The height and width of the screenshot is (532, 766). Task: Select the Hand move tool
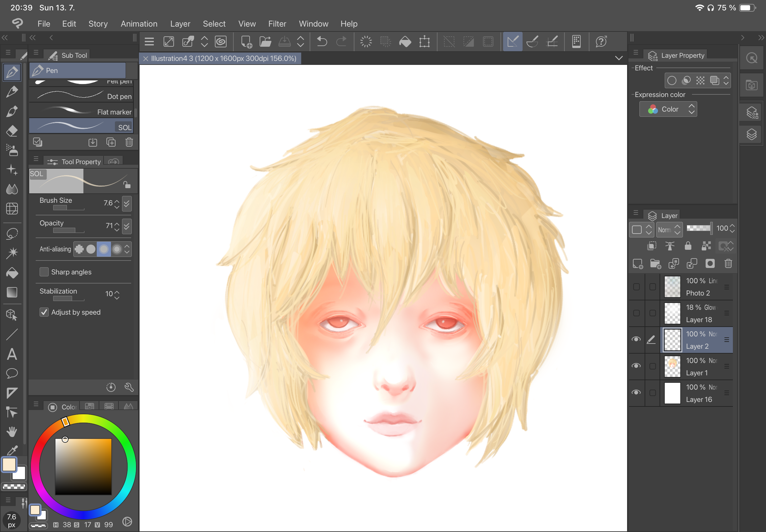(12, 432)
